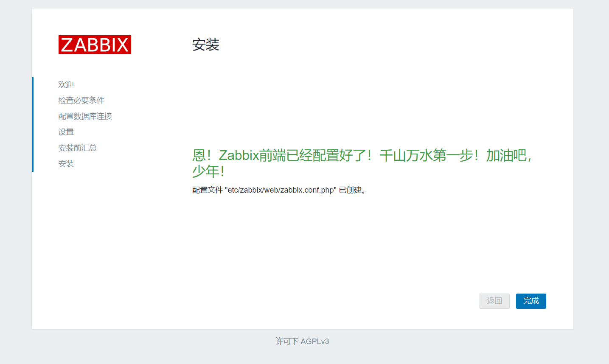The height and width of the screenshot is (364, 609).
Task: Open the AGPLv3 license link
Action: (x=315, y=342)
